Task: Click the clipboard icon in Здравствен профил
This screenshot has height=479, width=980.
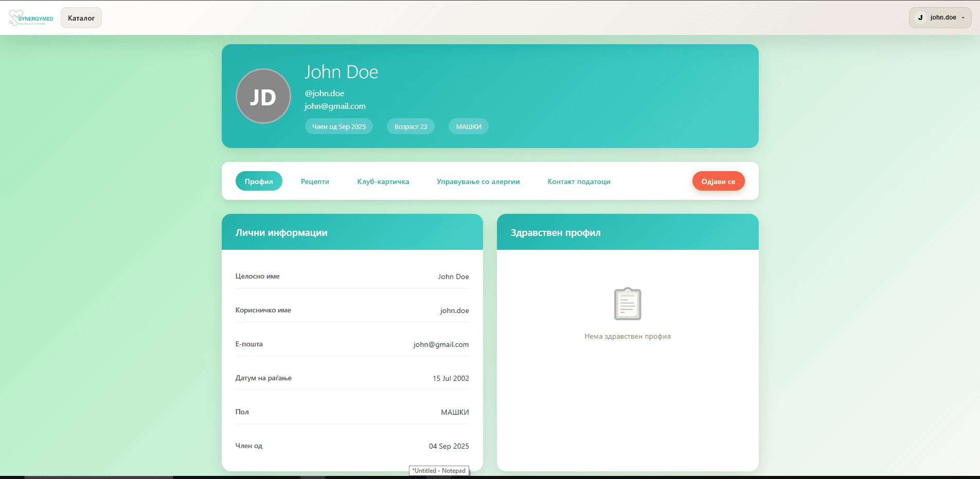Action: [x=627, y=304]
